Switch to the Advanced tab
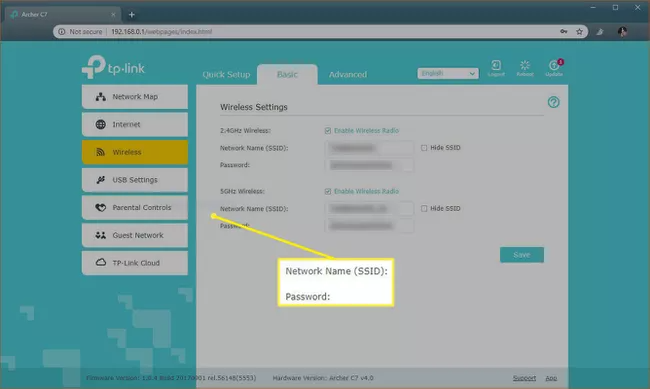 pyautogui.click(x=348, y=75)
